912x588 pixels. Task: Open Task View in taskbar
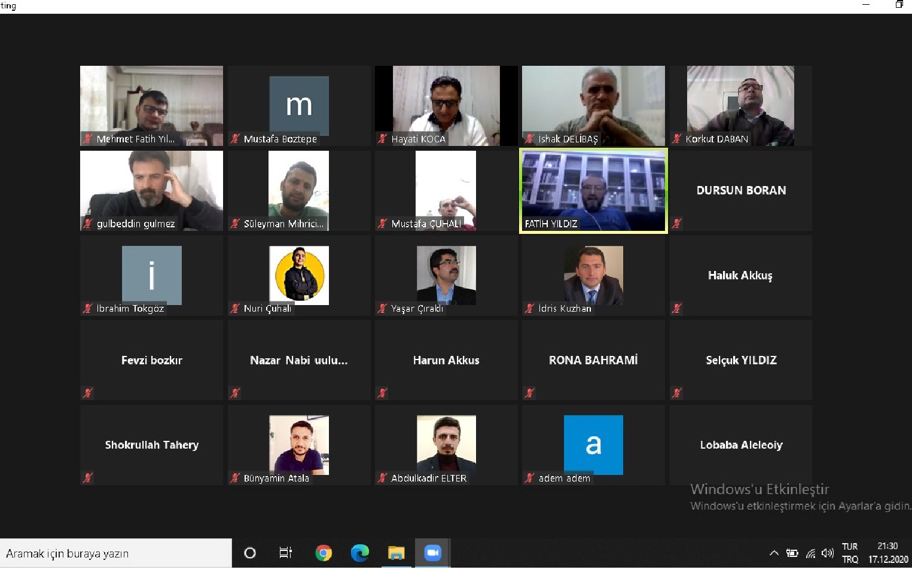click(286, 553)
